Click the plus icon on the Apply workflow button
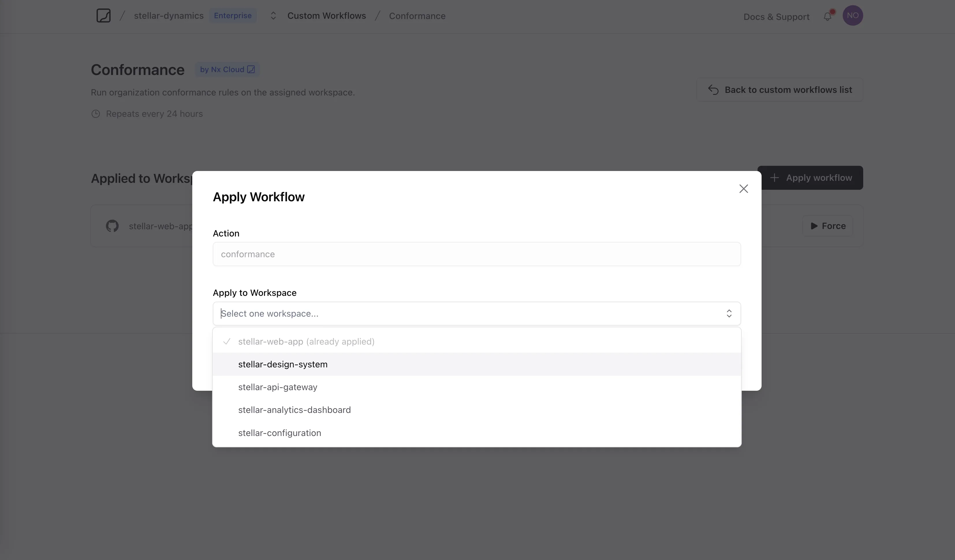Screen dimensions: 955x560 click(774, 178)
